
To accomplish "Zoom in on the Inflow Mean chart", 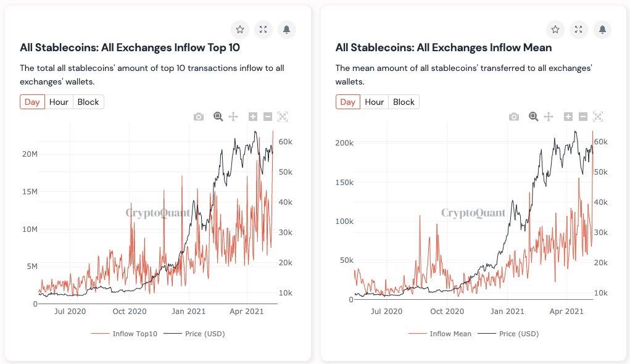I will [568, 116].
